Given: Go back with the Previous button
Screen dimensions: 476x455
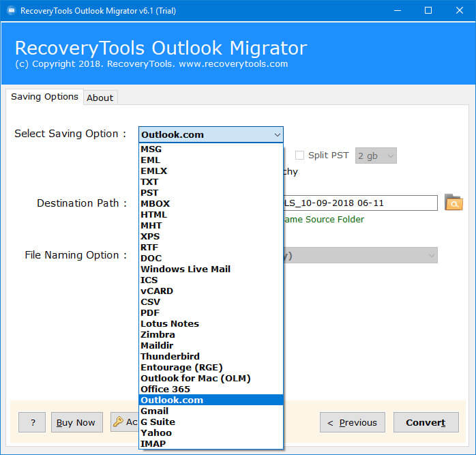Looking at the screenshot, I should pos(352,422).
